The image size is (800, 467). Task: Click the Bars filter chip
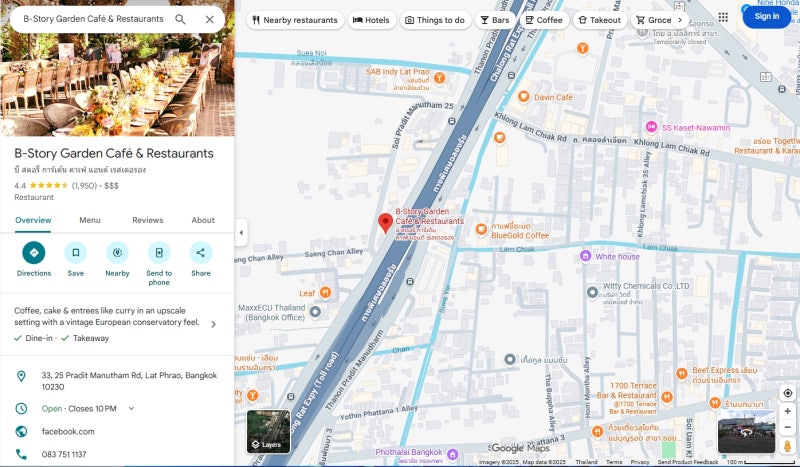[x=495, y=20]
